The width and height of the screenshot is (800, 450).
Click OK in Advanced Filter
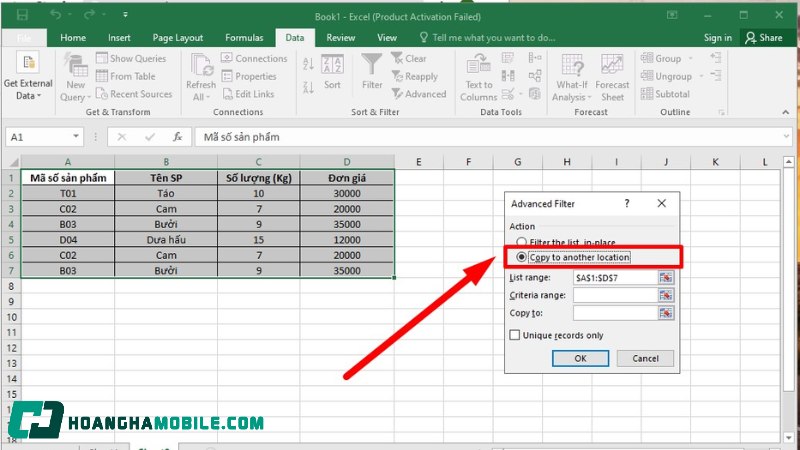pyautogui.click(x=580, y=358)
